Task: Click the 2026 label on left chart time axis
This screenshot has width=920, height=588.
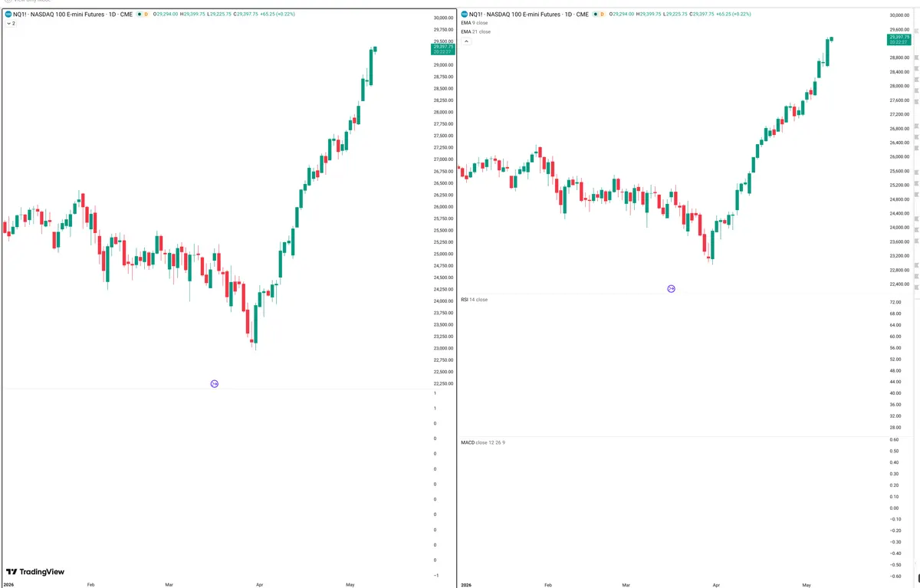Action: click(8, 584)
